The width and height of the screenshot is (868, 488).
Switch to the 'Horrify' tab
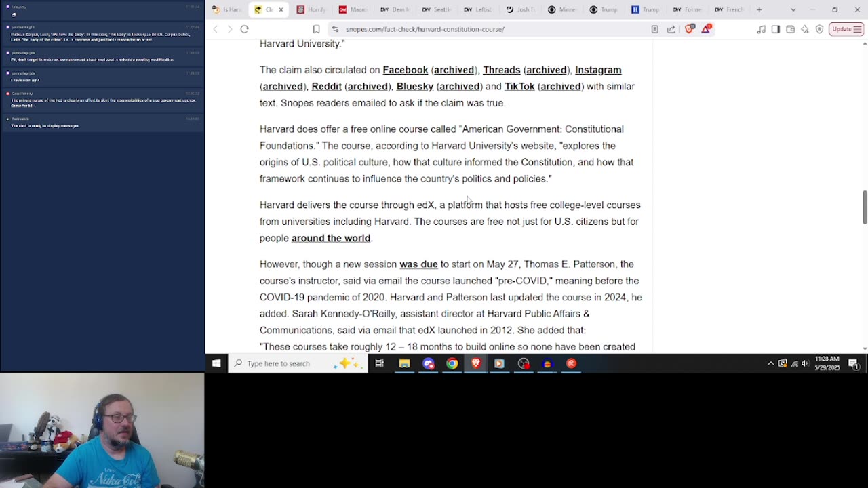tap(311, 9)
